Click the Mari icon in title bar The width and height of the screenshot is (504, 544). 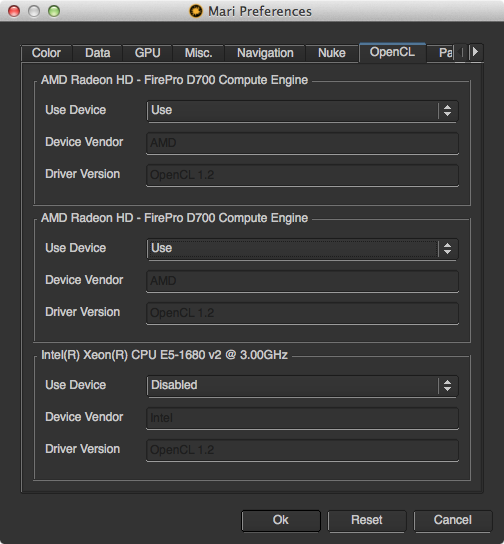coord(196,11)
